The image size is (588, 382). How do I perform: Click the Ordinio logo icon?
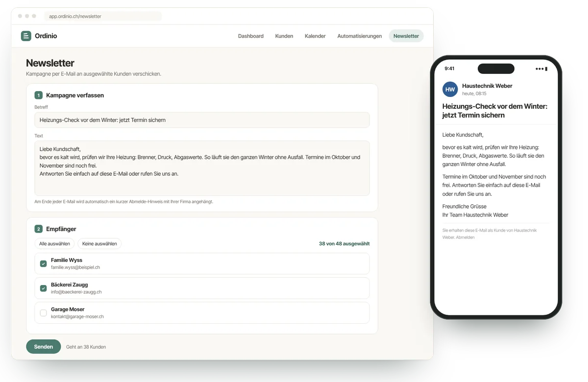[26, 36]
